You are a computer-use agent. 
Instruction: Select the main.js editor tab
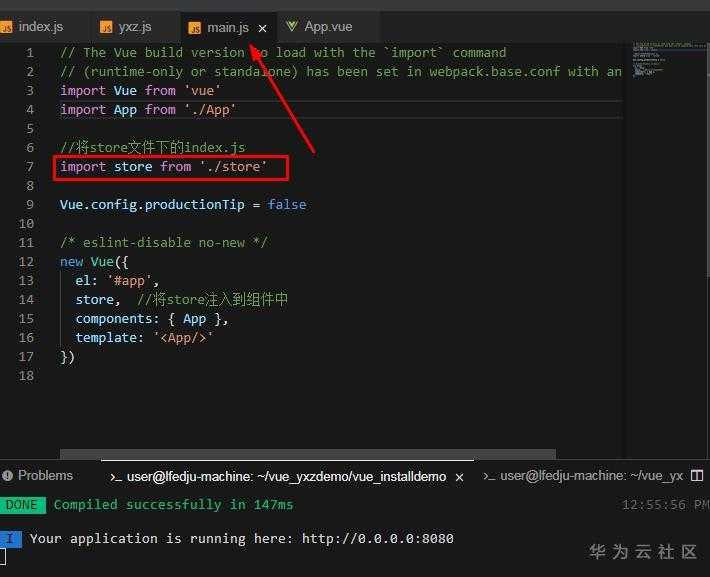[x=228, y=28]
